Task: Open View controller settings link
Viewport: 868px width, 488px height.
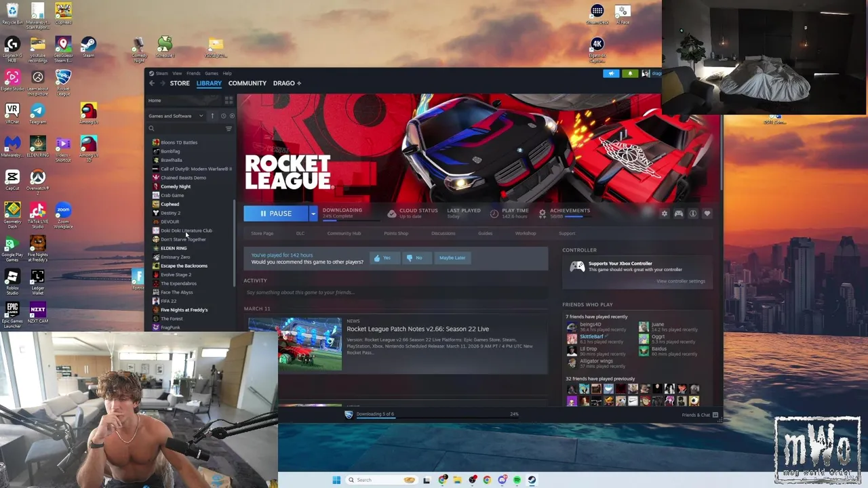Action: click(x=681, y=281)
